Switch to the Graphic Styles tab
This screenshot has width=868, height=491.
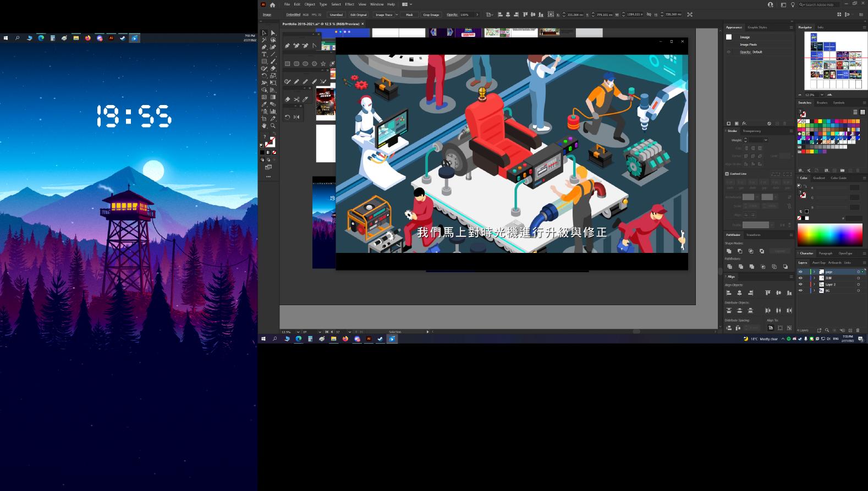click(x=757, y=27)
